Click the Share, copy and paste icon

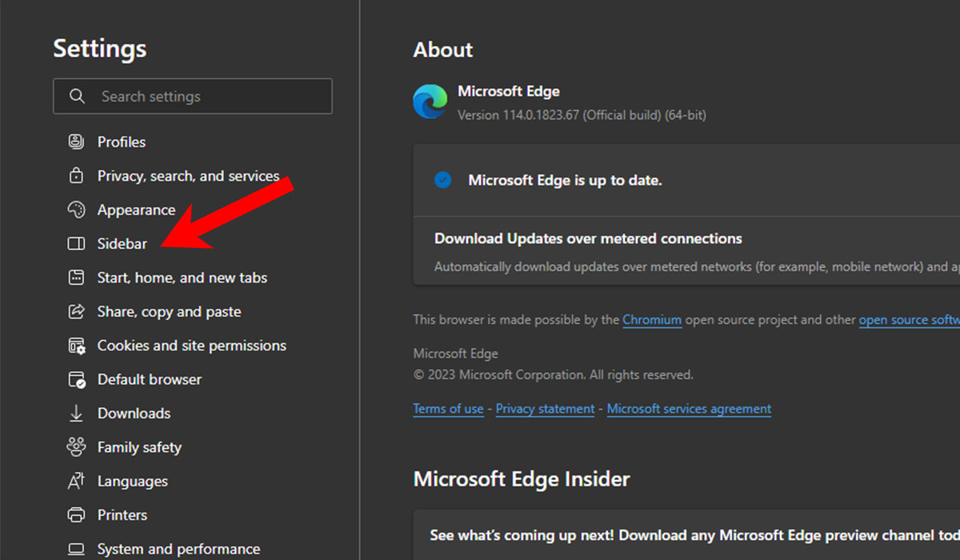[76, 311]
